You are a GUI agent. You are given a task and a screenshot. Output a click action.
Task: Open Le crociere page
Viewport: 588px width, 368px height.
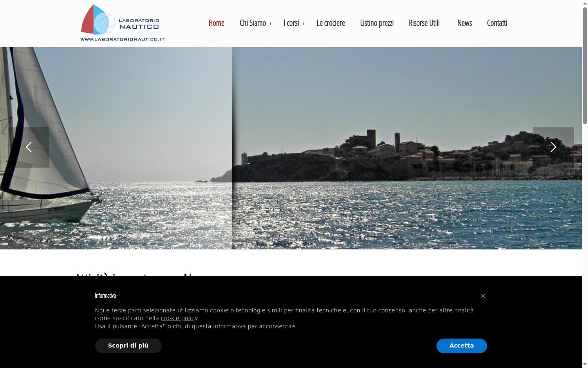(x=331, y=23)
